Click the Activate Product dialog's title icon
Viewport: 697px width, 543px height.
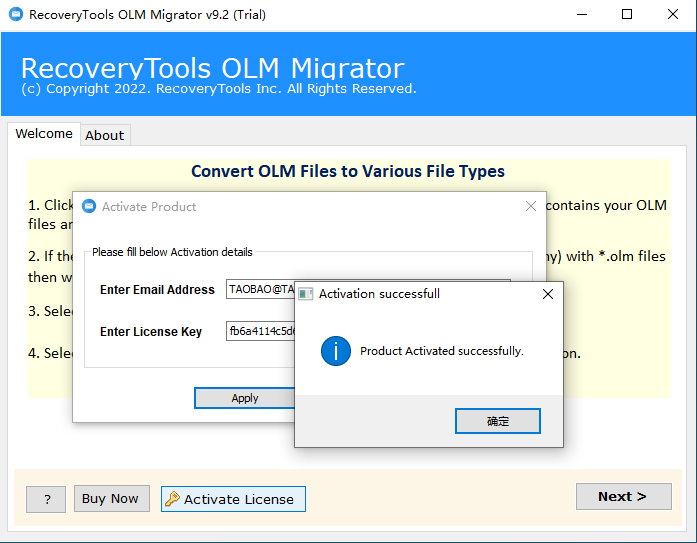pyautogui.click(x=89, y=207)
